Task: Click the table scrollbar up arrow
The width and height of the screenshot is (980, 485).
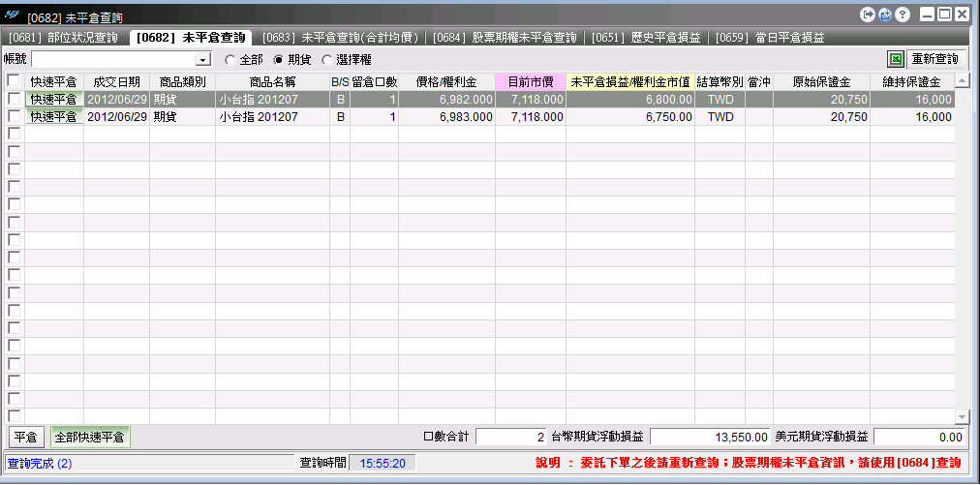Action: pyautogui.click(x=962, y=81)
